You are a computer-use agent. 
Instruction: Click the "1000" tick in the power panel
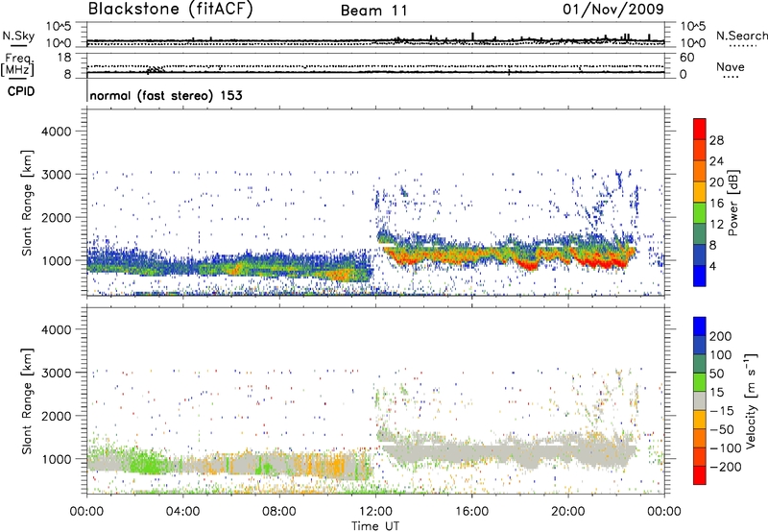click(56, 260)
